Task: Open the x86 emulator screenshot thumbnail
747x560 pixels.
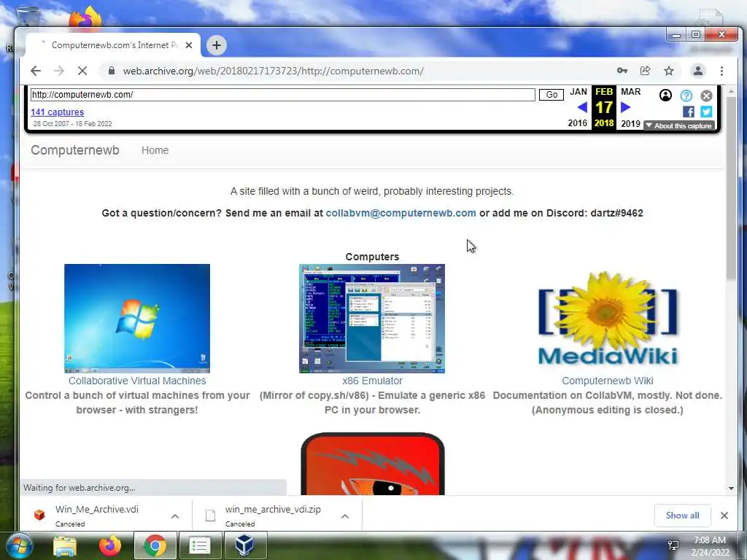Action: (x=372, y=319)
